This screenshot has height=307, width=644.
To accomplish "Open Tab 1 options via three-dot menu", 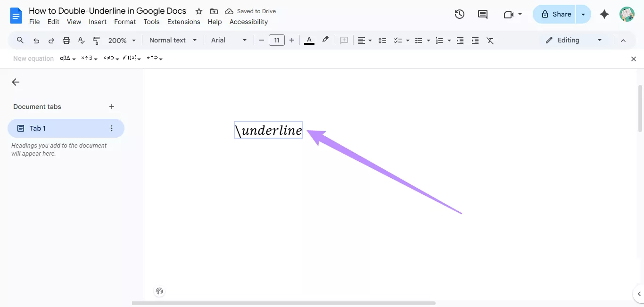I will click(111, 128).
